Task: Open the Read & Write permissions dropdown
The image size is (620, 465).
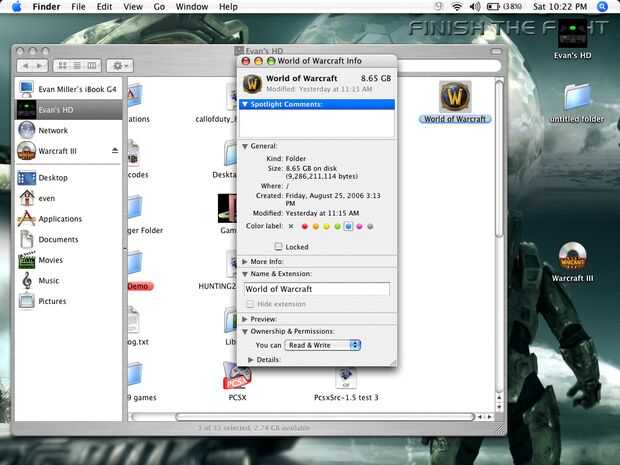Action: (x=323, y=345)
